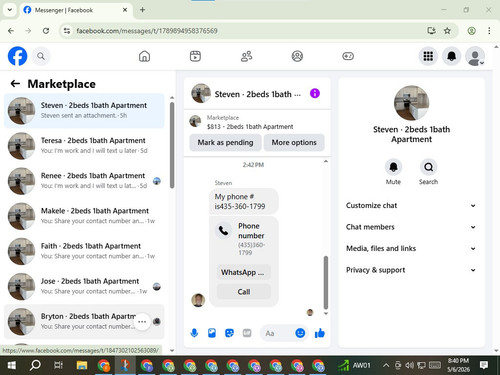This screenshot has width=500, height=375.
Task: Click More options button
Action: tap(294, 142)
